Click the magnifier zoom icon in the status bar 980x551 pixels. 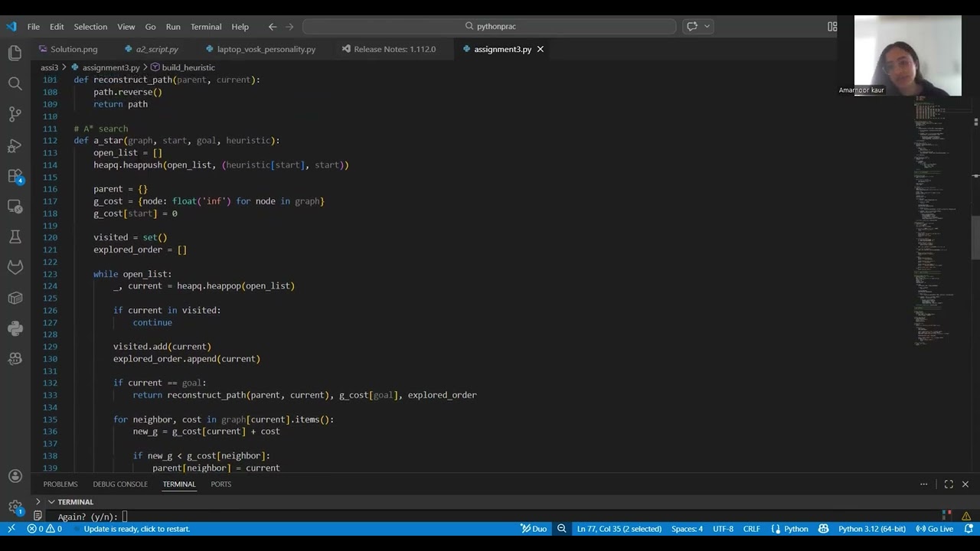[561, 529]
